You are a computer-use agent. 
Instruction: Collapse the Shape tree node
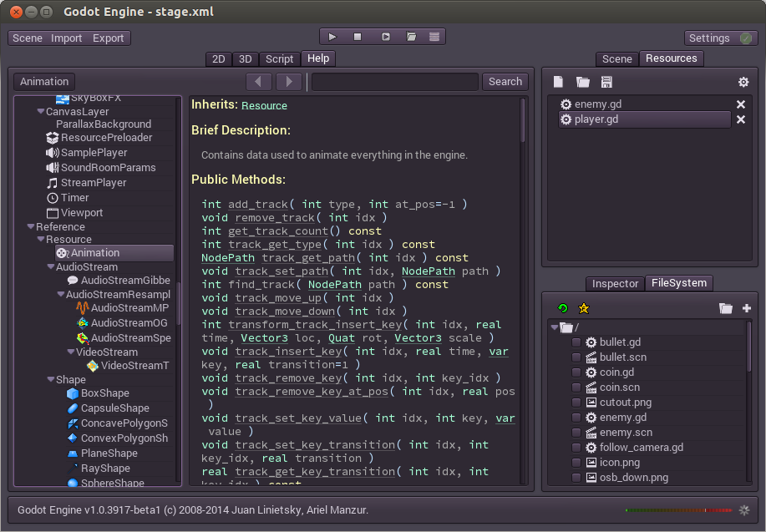[x=51, y=379]
